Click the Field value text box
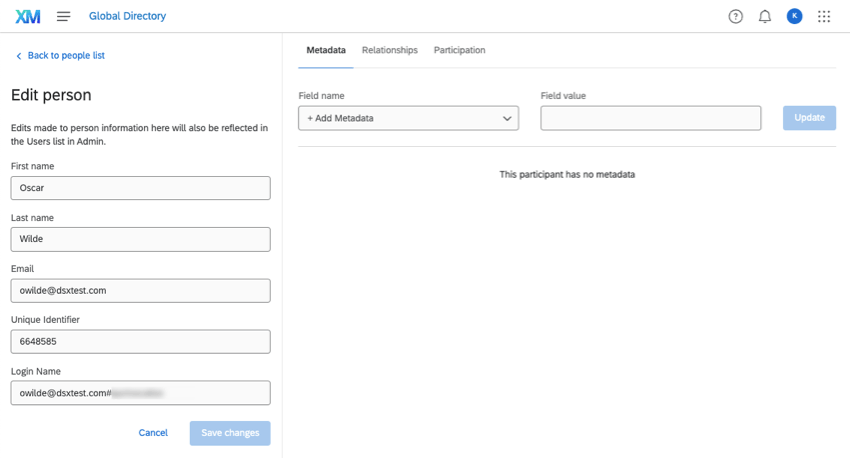Viewport: 850px width, 458px height. 650,118
